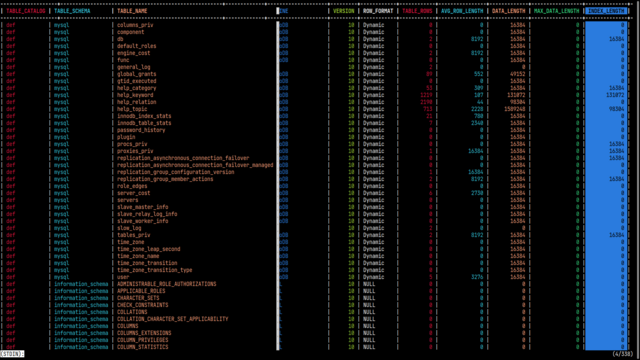Click the (4/338) position indicator
640x360 pixels.
(x=623, y=354)
